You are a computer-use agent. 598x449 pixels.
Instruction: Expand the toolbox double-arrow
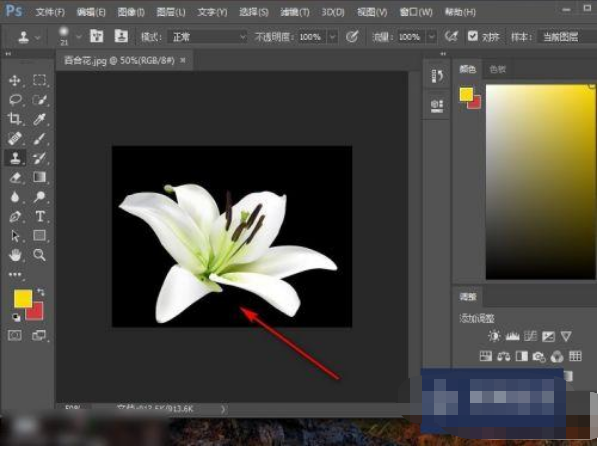[8, 54]
